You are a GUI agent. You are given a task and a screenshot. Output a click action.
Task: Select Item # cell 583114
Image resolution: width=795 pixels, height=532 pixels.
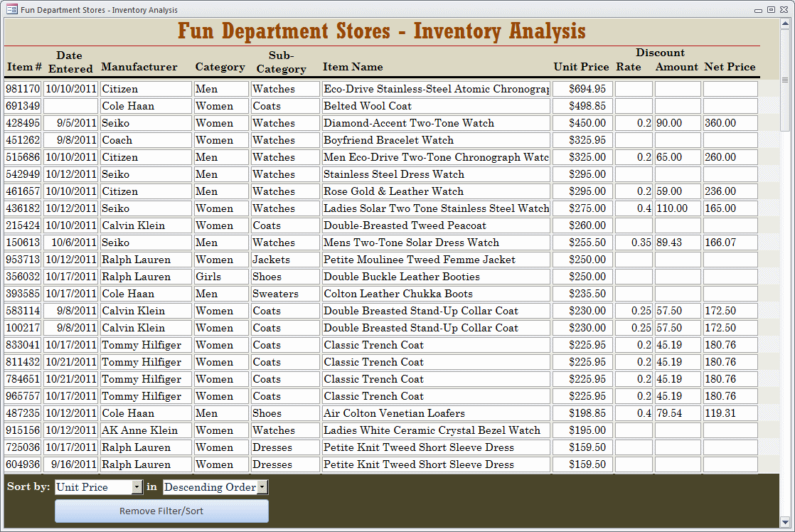click(23, 311)
